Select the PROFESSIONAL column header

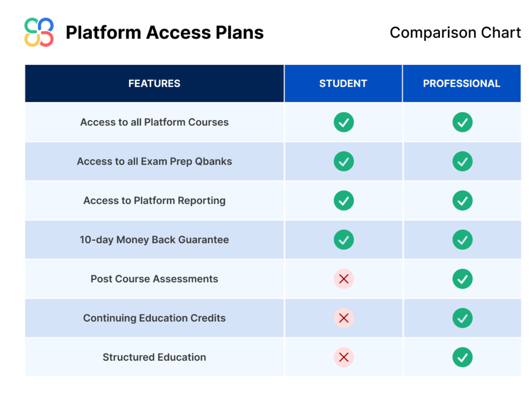coord(462,83)
